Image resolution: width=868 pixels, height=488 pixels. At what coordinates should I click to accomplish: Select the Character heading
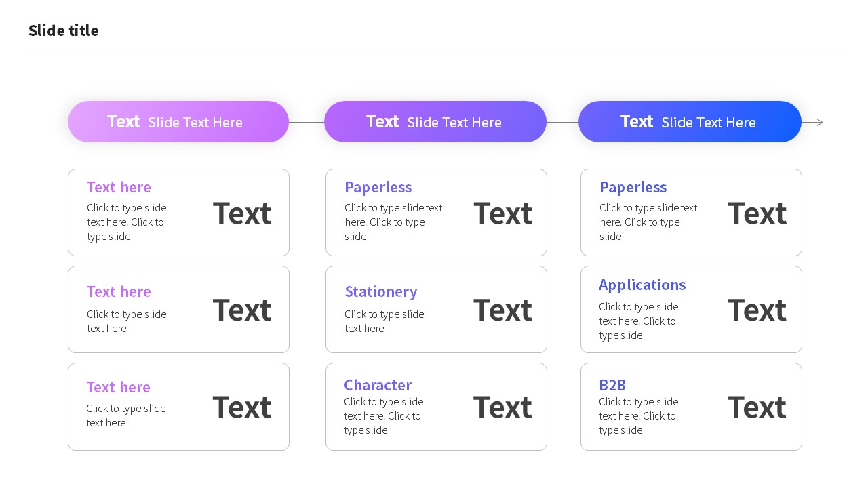pos(378,385)
